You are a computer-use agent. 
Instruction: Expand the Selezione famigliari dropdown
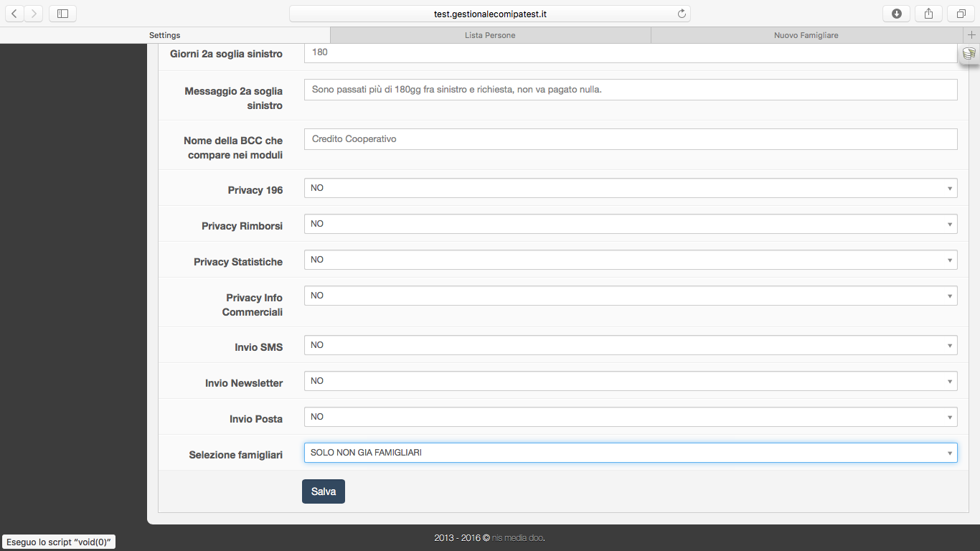(631, 453)
